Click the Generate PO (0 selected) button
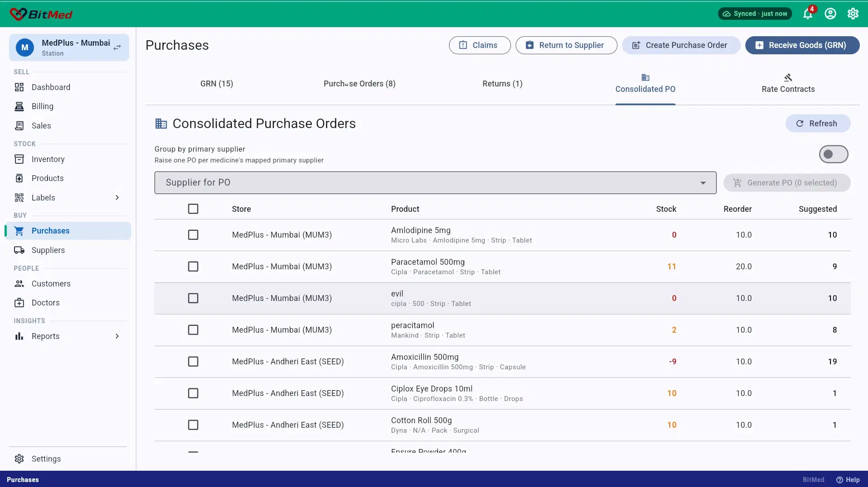The width and height of the screenshot is (868, 487). [x=787, y=183]
